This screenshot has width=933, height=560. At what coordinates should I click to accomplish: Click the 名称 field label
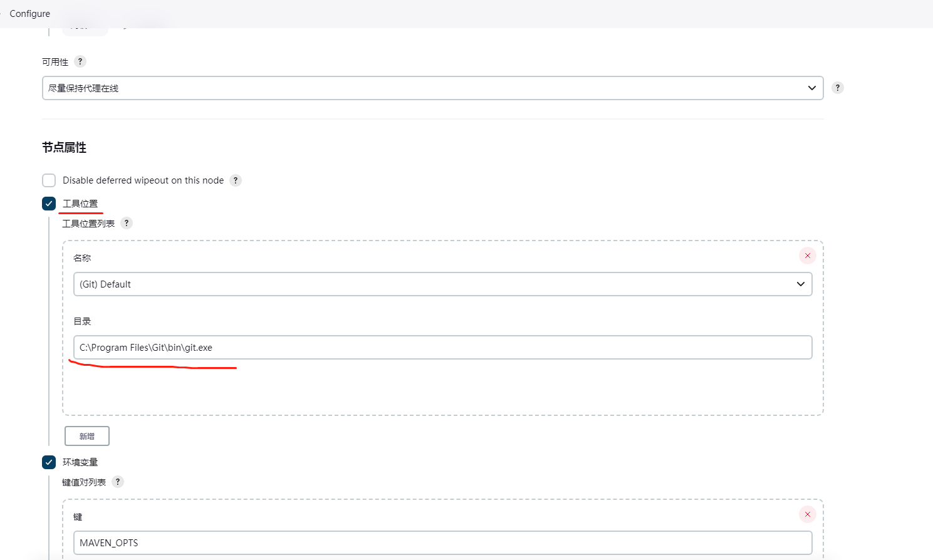(82, 258)
